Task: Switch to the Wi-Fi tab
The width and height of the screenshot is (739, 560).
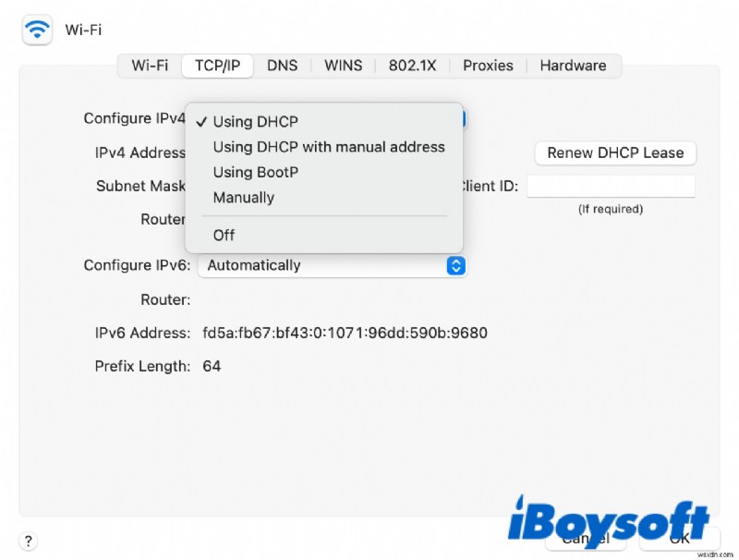Action: click(150, 66)
